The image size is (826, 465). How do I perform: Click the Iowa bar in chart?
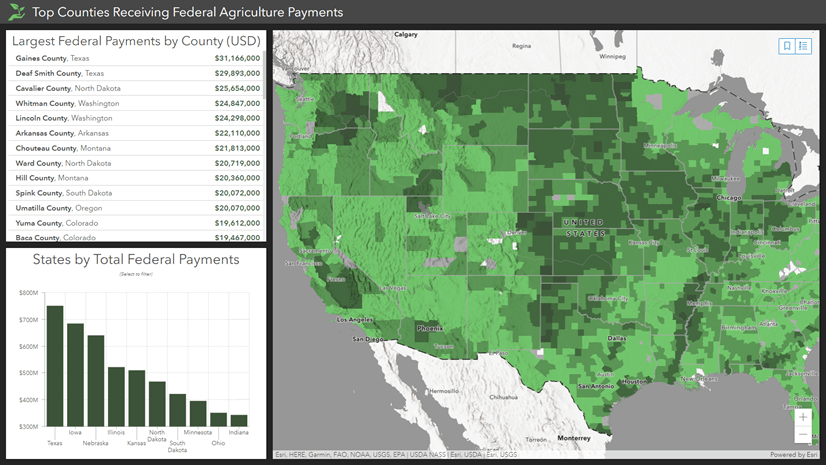(75, 375)
